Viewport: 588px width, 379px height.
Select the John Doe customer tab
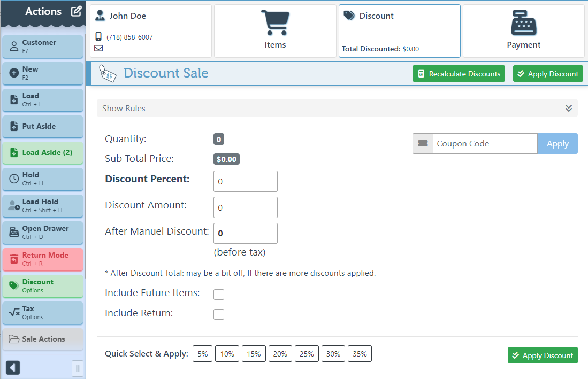coord(151,31)
